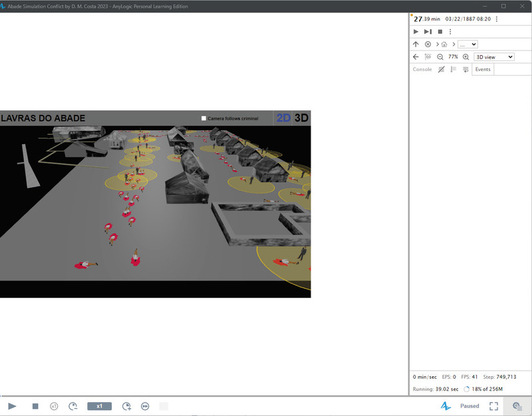This screenshot has width=532, height=416.
Task: Zoom out with the magnifier minus
Action: (x=440, y=57)
